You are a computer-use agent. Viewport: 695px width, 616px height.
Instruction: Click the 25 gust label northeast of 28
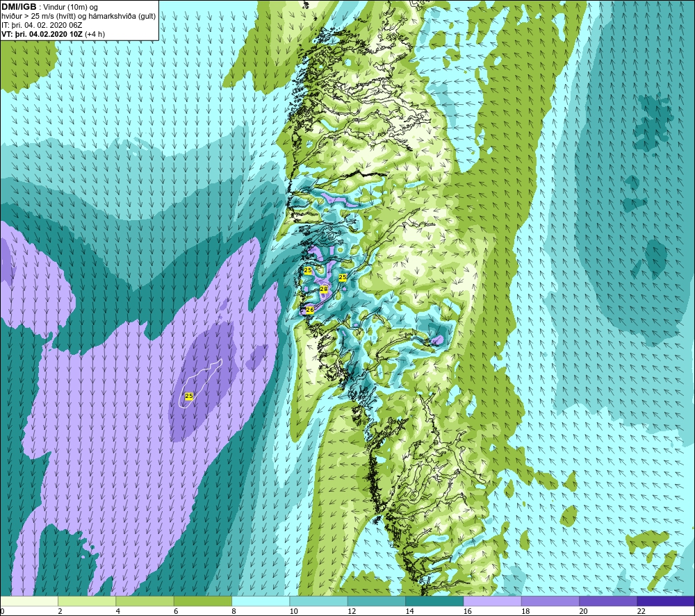(x=342, y=277)
